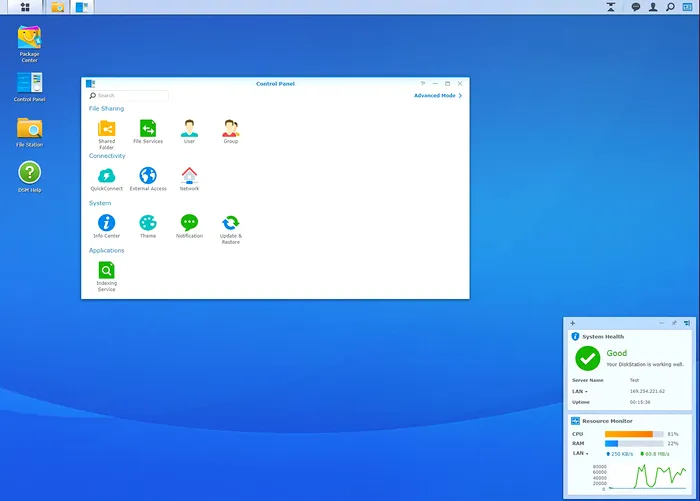Open File Services settings

148,131
